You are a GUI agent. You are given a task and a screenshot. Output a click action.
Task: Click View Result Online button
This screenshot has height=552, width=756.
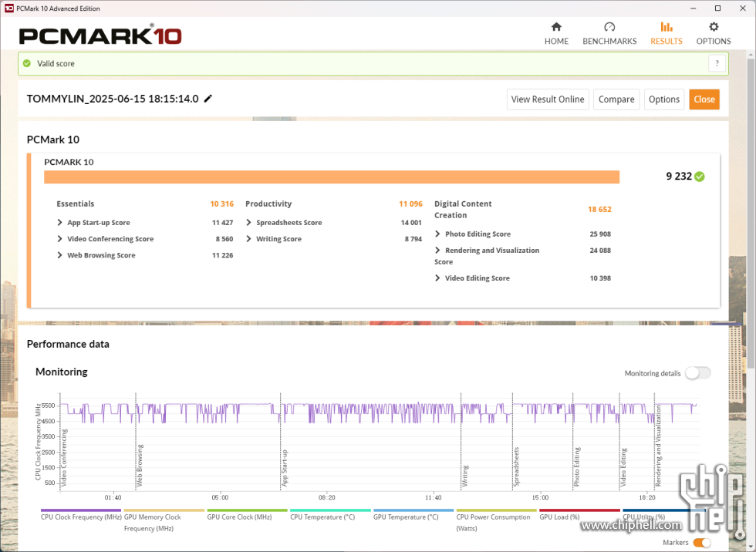pos(548,99)
